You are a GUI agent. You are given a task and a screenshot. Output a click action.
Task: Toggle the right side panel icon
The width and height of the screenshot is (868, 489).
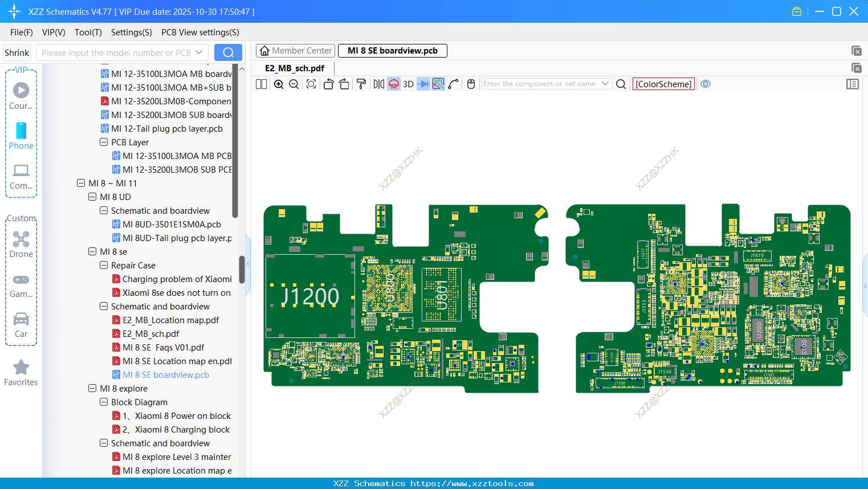[x=853, y=84]
